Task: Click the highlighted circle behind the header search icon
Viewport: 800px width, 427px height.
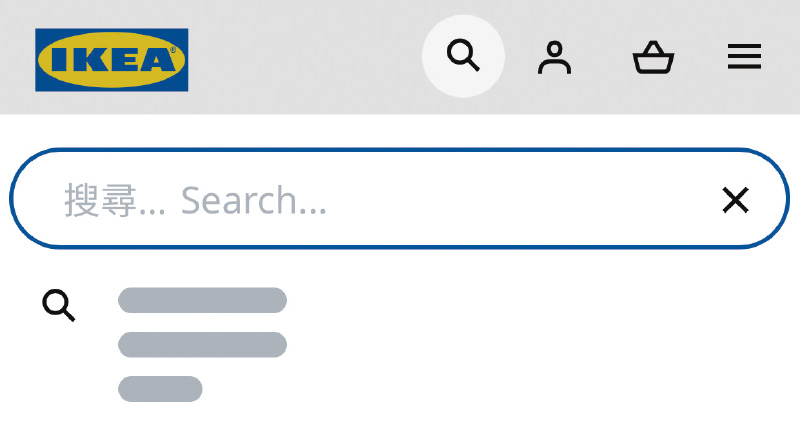Action: (x=463, y=55)
